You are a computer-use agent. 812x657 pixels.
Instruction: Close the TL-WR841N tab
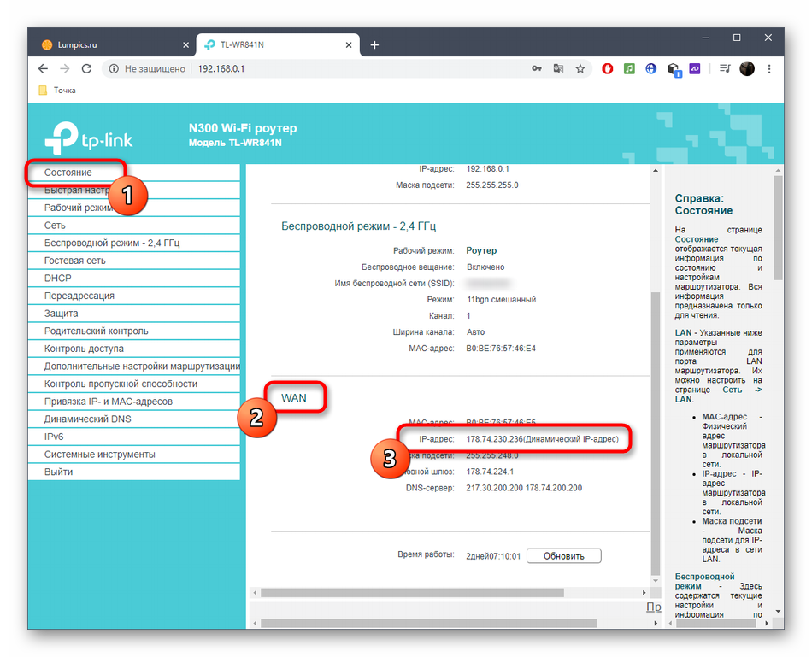coord(349,45)
